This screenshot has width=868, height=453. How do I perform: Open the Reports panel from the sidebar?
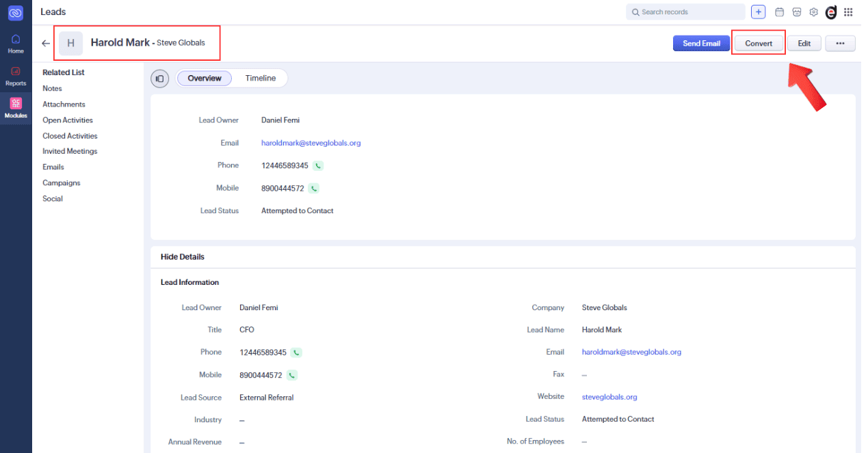coord(15,75)
